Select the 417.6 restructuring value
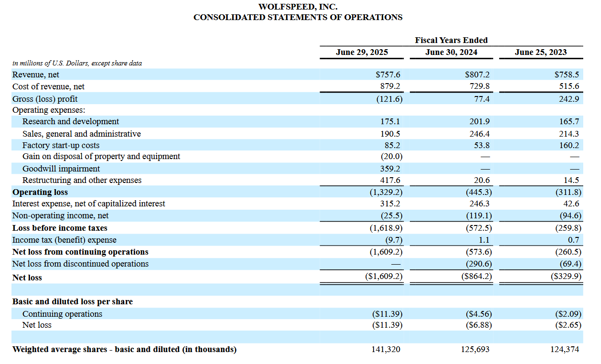Image resolution: width=601 pixels, height=364 pixels. point(390,181)
